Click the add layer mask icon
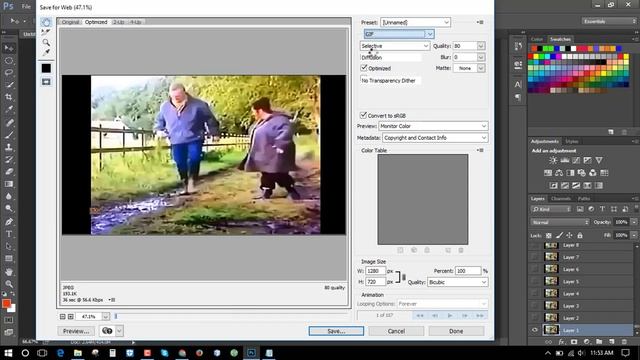This screenshot has width=640, height=360. coord(574,342)
